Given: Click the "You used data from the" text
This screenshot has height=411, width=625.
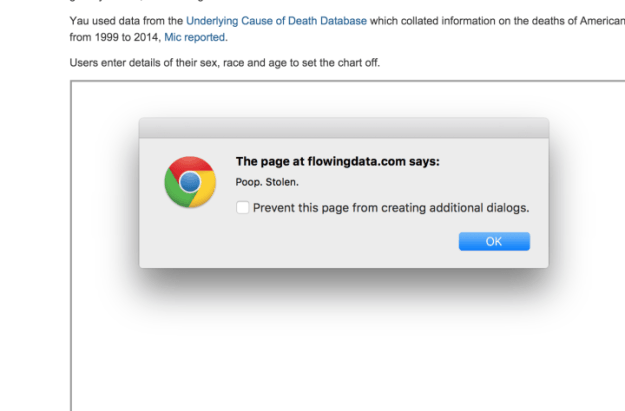Looking at the screenshot, I should tap(125, 20).
